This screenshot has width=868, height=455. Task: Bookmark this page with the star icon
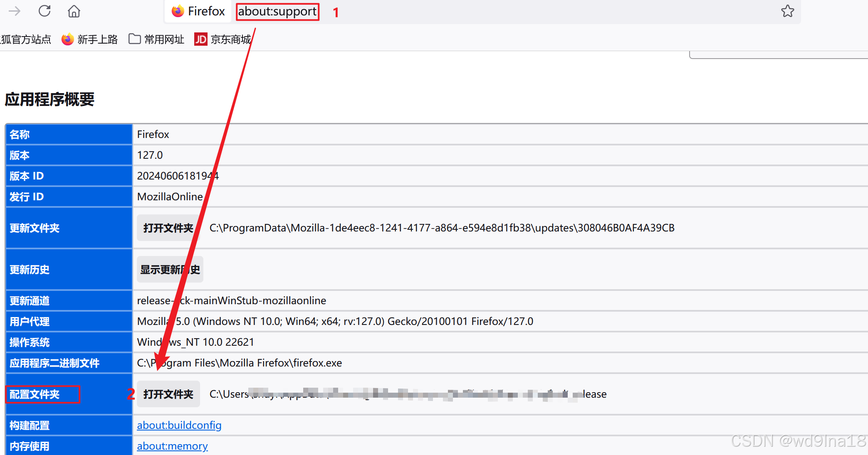tap(787, 11)
